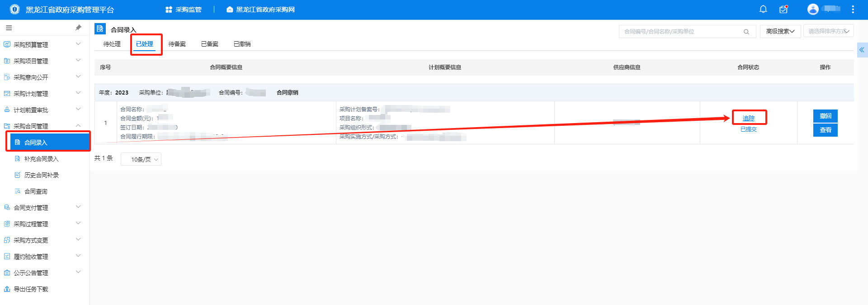Click the 采购意向公开 sidebar icon
868x305 pixels.
point(7,77)
